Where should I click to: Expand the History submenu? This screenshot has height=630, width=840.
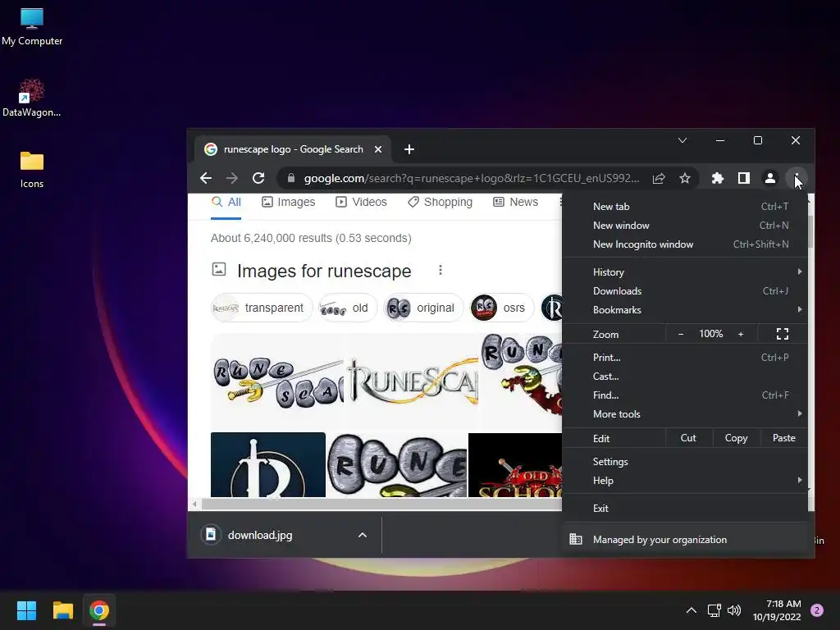pyautogui.click(x=685, y=272)
